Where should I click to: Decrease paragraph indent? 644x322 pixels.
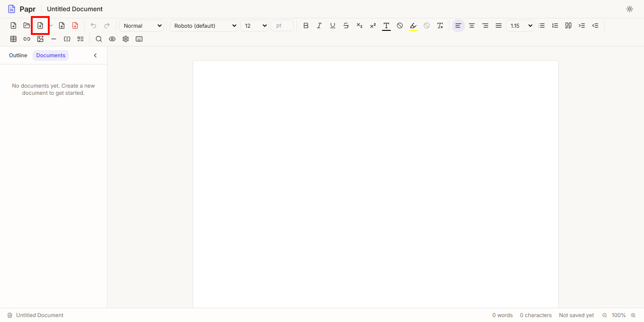(x=595, y=26)
